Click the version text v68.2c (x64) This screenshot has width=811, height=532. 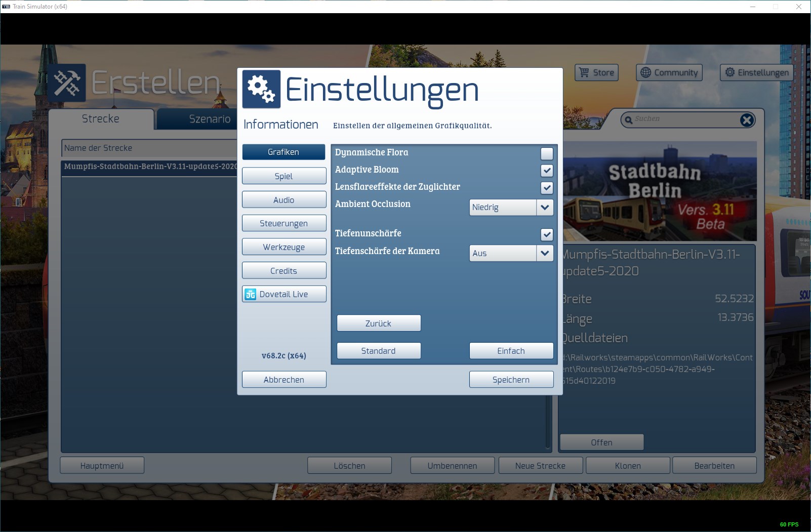(x=284, y=356)
